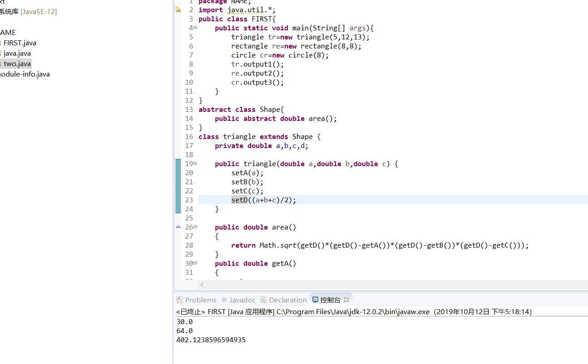Click the 'setC(c);' call
The image size is (588, 364).
248,191
